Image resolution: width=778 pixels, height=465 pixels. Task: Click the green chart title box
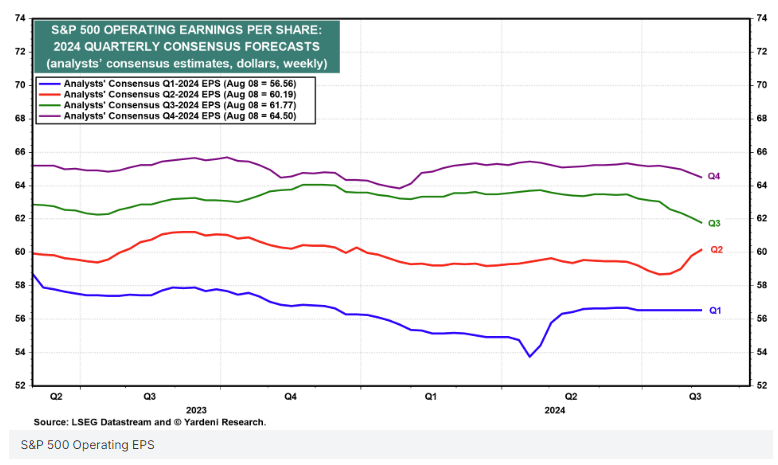click(186, 46)
